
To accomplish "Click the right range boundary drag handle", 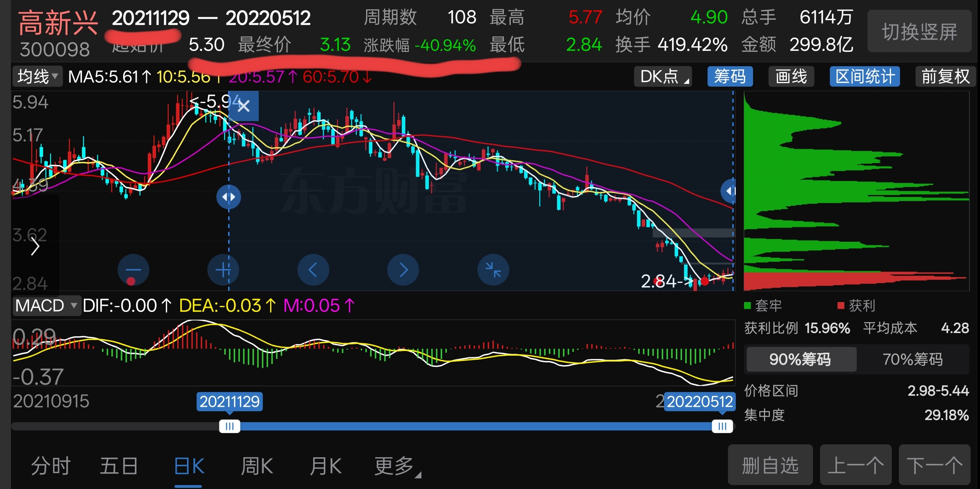I will click(x=730, y=191).
